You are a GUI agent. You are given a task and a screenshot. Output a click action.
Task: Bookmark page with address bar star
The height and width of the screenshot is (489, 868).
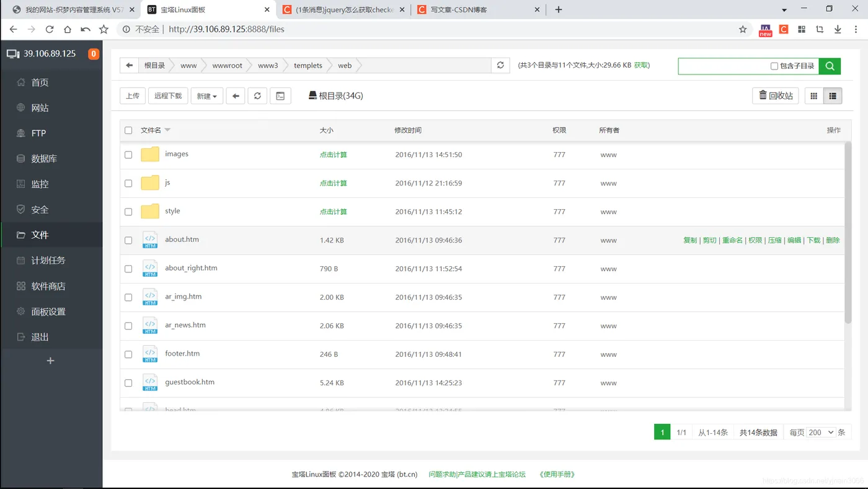(743, 29)
